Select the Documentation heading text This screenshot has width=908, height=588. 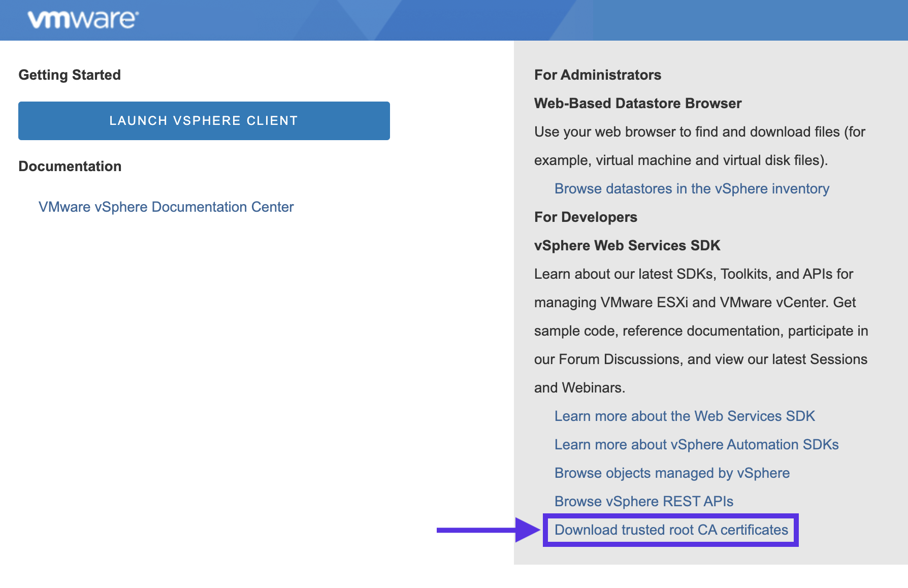coord(70,167)
